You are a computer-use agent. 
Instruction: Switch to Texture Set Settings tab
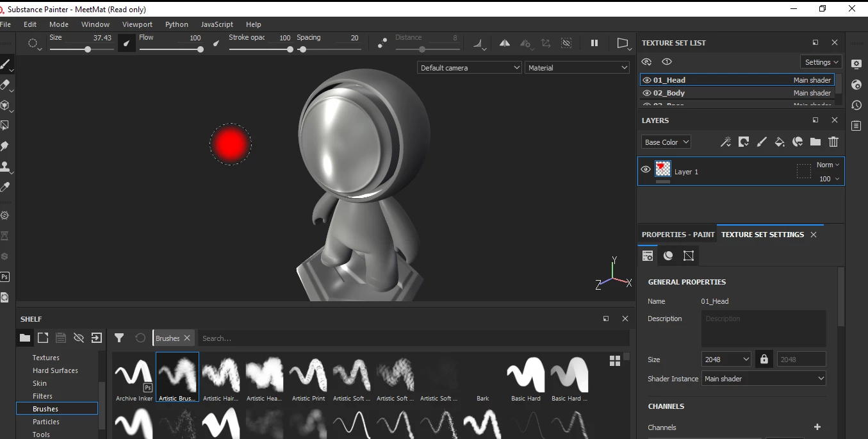[x=762, y=235]
